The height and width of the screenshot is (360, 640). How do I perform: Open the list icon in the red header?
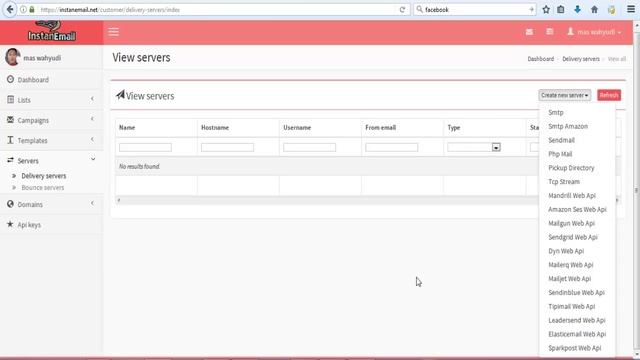pos(550,32)
